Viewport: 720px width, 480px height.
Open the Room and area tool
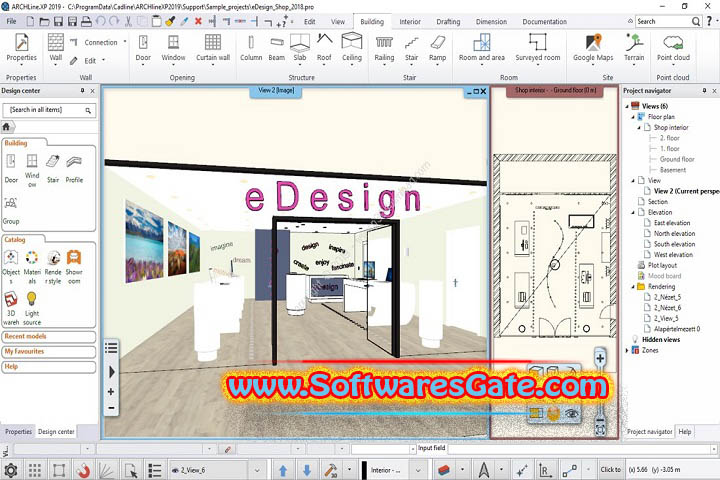pos(482,48)
